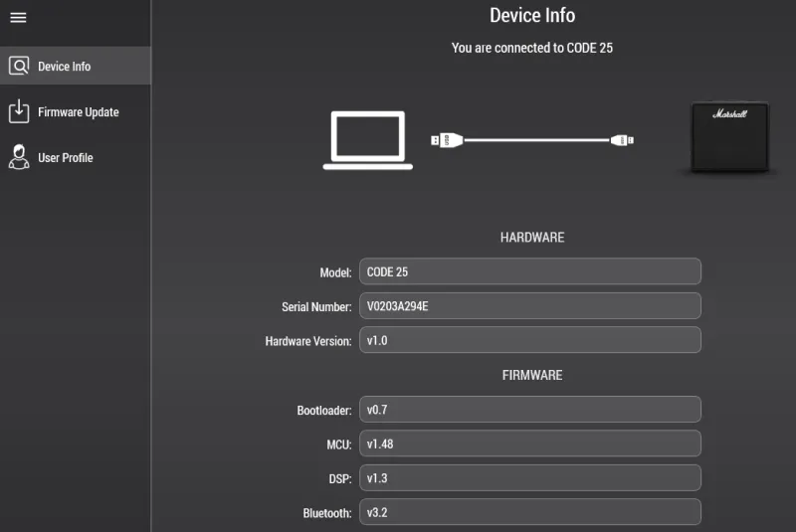The height and width of the screenshot is (532, 796).
Task: Go to User Profile label in sidebar
Action: tap(65, 158)
